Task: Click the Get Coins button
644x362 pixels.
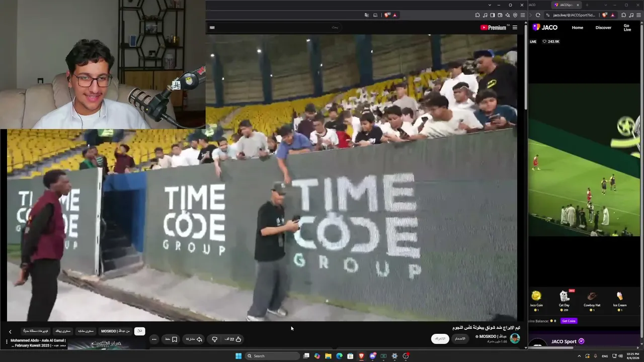Action: pos(569,321)
